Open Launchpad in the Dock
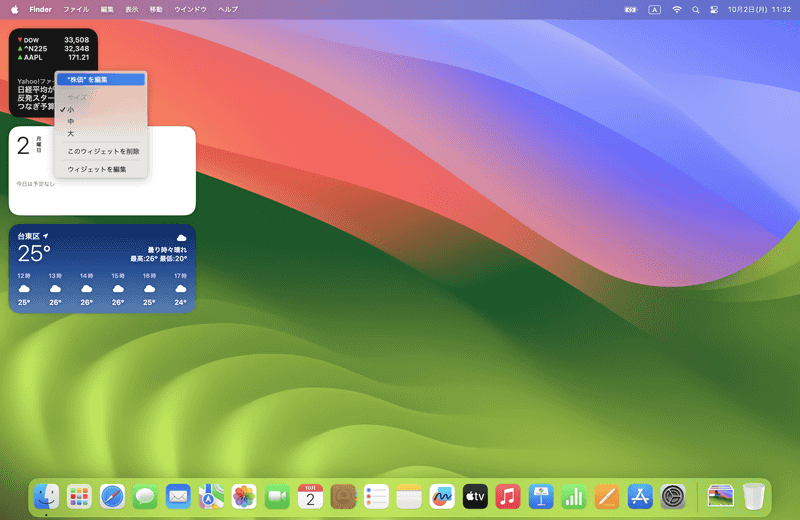 click(79, 497)
